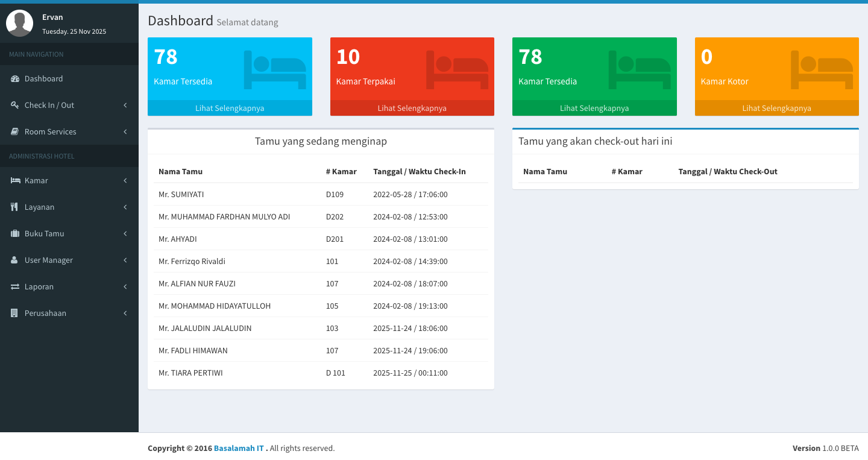
Task: Open Lihat Selengkapnya under Kamar Kotor
Action: [x=776, y=109]
